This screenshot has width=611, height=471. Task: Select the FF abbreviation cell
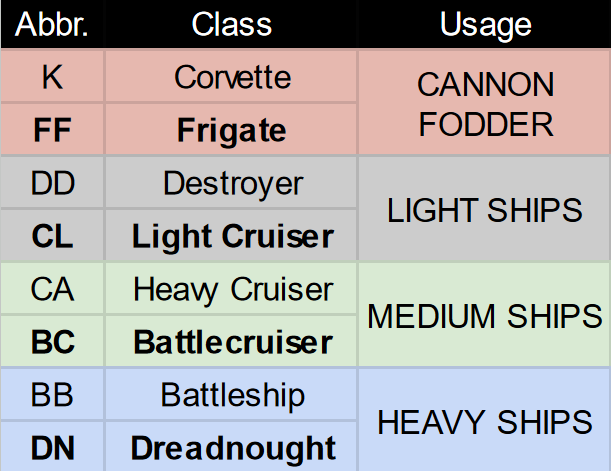point(52,130)
